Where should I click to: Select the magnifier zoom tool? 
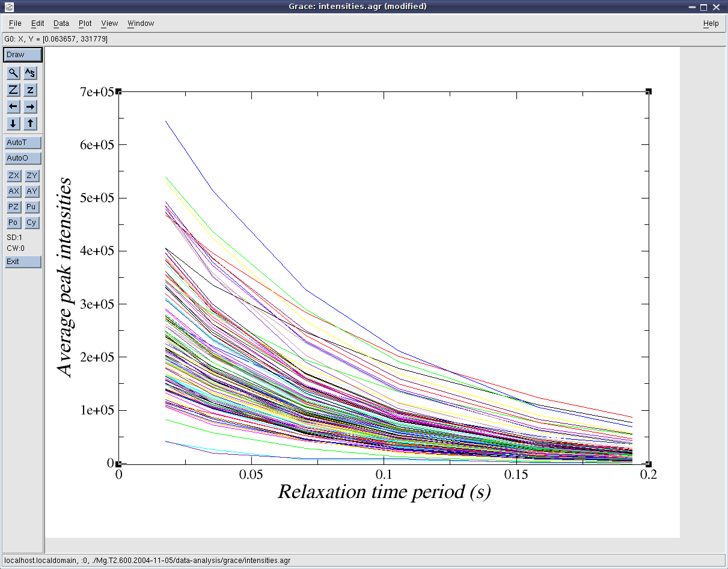point(13,73)
